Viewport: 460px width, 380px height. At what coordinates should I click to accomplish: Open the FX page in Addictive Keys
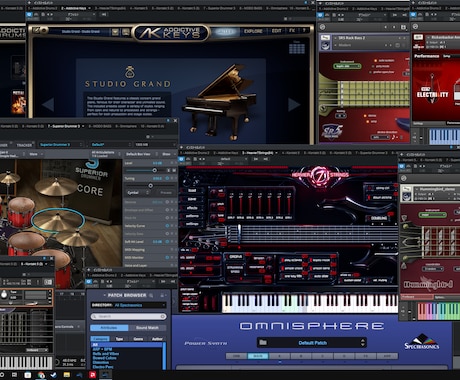click(292, 31)
